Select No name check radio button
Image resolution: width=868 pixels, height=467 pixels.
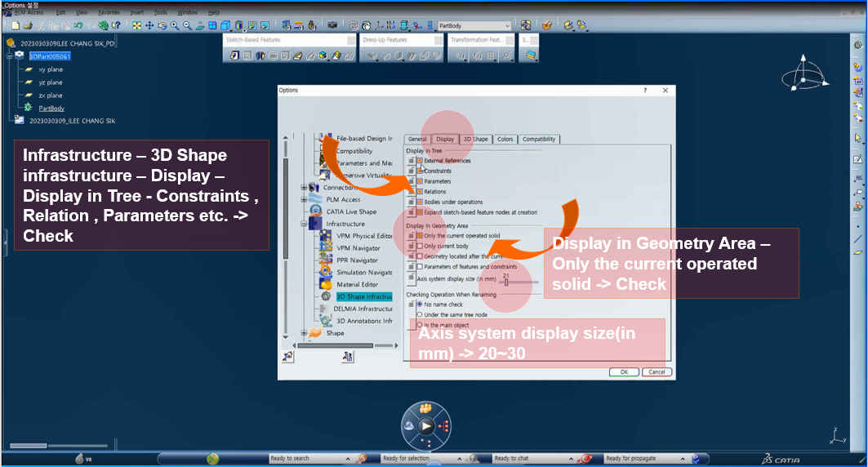pos(420,305)
